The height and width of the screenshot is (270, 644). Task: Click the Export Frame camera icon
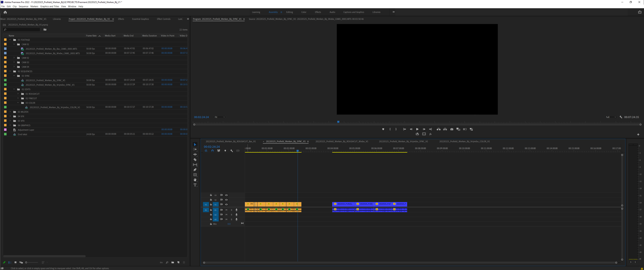(x=452, y=129)
